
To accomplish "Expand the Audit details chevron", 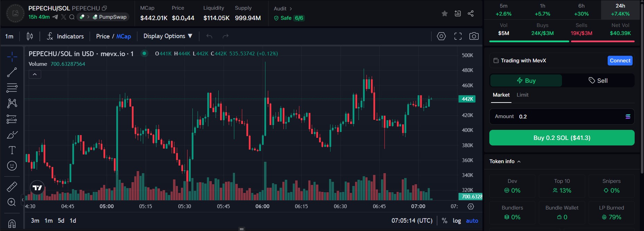I will (291, 9).
